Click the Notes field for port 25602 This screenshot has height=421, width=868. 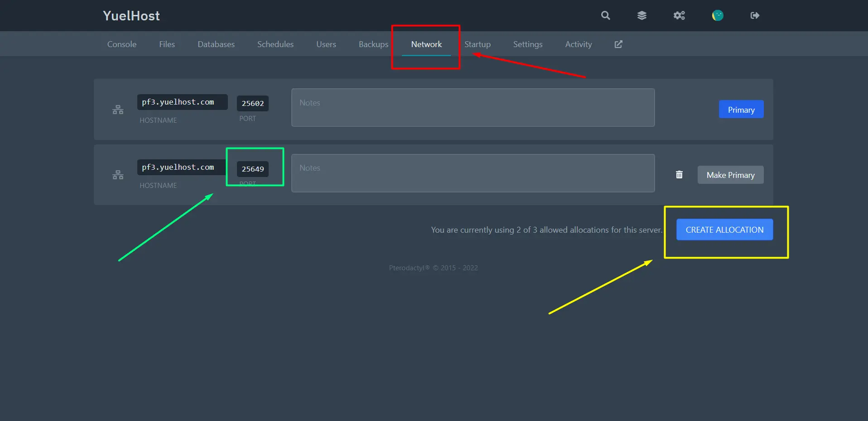click(x=473, y=108)
